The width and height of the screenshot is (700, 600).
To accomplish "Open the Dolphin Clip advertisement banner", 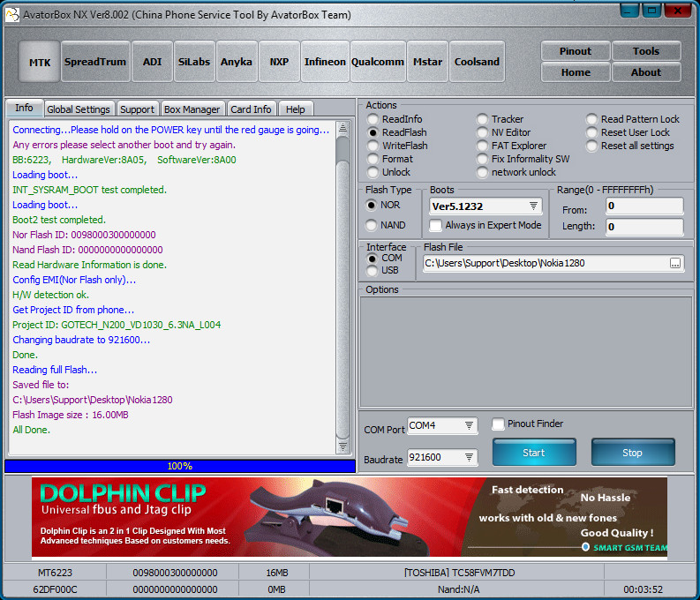I will click(x=350, y=516).
